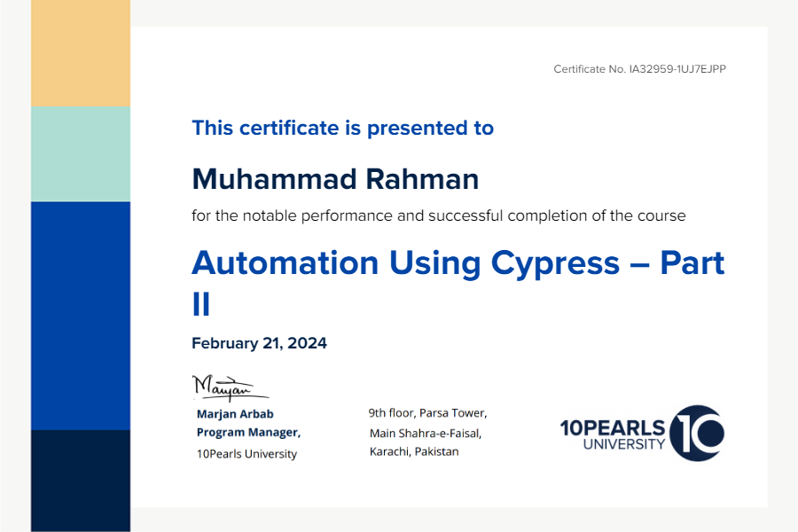Viewport: 798px width, 532px height.
Task: Select the recipient name Muhammad Rahman
Action: 335,179
